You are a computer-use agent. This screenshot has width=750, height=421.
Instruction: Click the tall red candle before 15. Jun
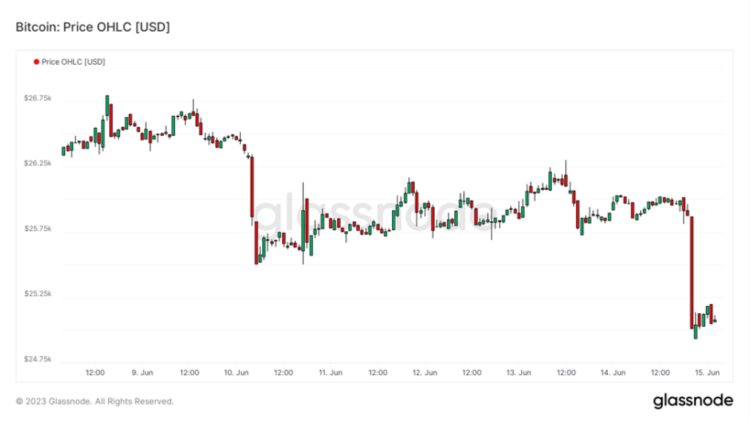(691, 271)
